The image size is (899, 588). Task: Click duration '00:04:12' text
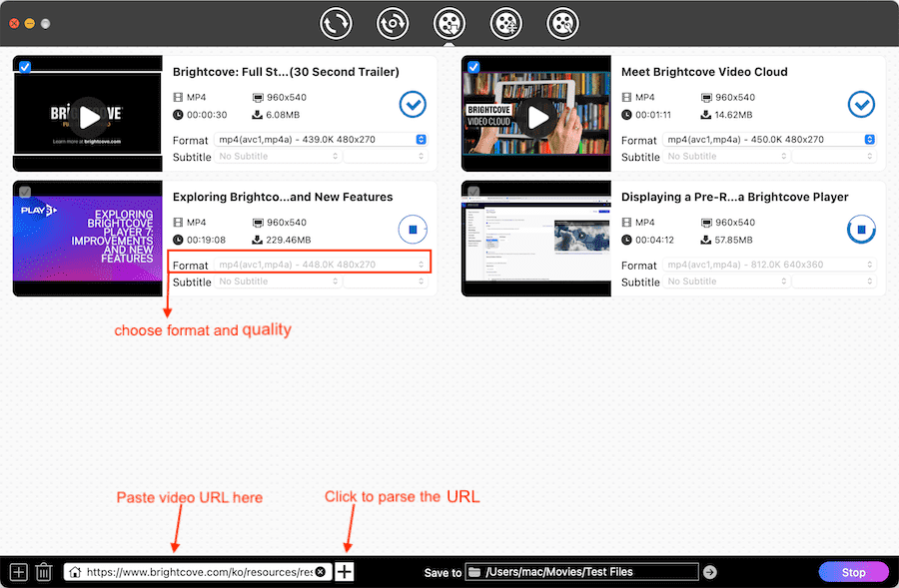pyautogui.click(x=654, y=240)
